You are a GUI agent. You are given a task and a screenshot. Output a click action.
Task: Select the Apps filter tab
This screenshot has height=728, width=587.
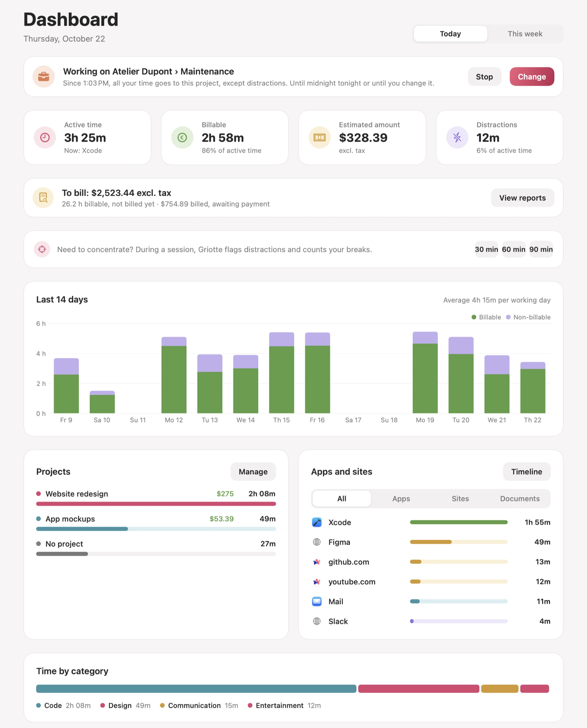pos(401,499)
